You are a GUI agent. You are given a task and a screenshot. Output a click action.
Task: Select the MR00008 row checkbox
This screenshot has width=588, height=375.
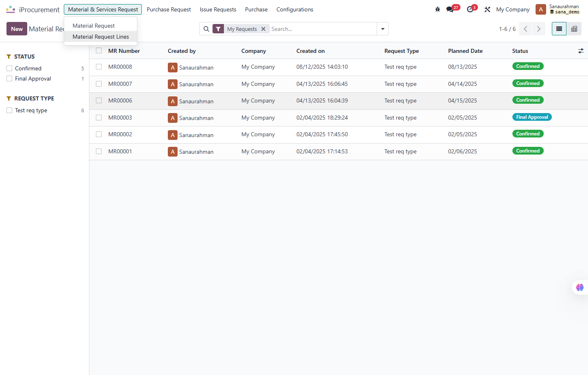(x=99, y=67)
